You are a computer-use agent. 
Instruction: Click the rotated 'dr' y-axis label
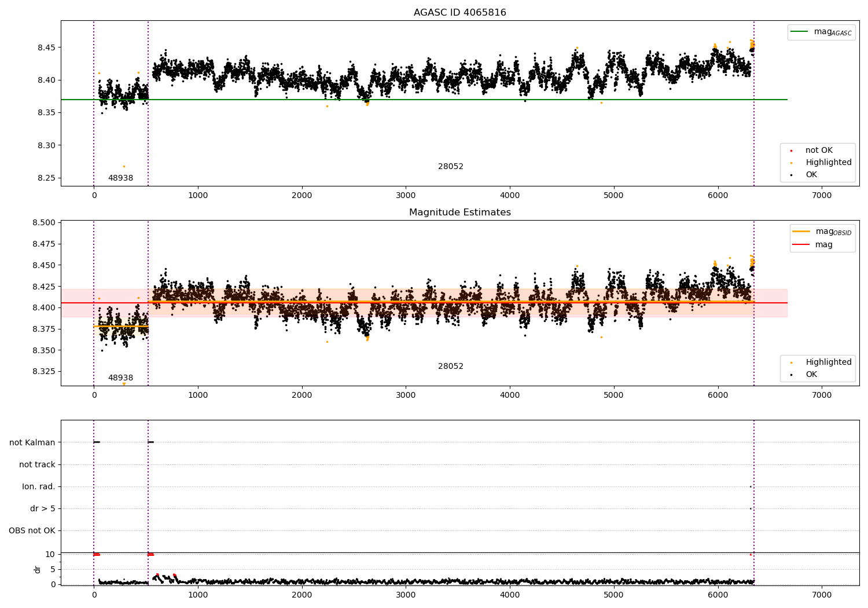click(x=38, y=569)
